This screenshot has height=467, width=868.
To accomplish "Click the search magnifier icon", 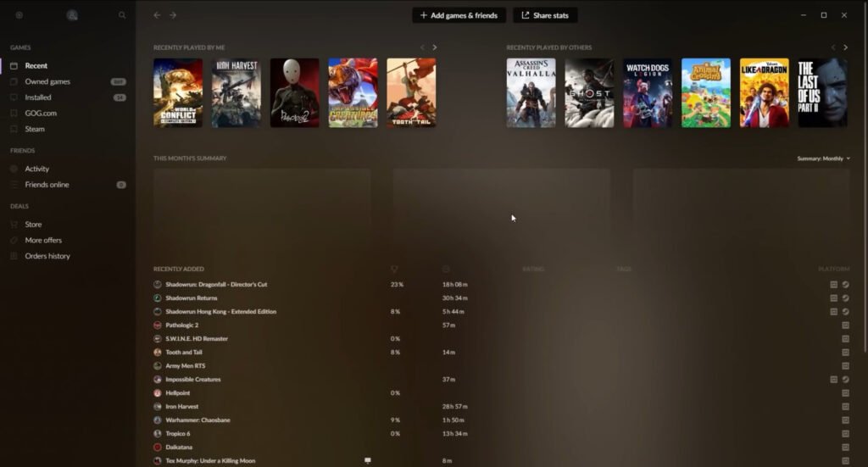I will click(122, 15).
